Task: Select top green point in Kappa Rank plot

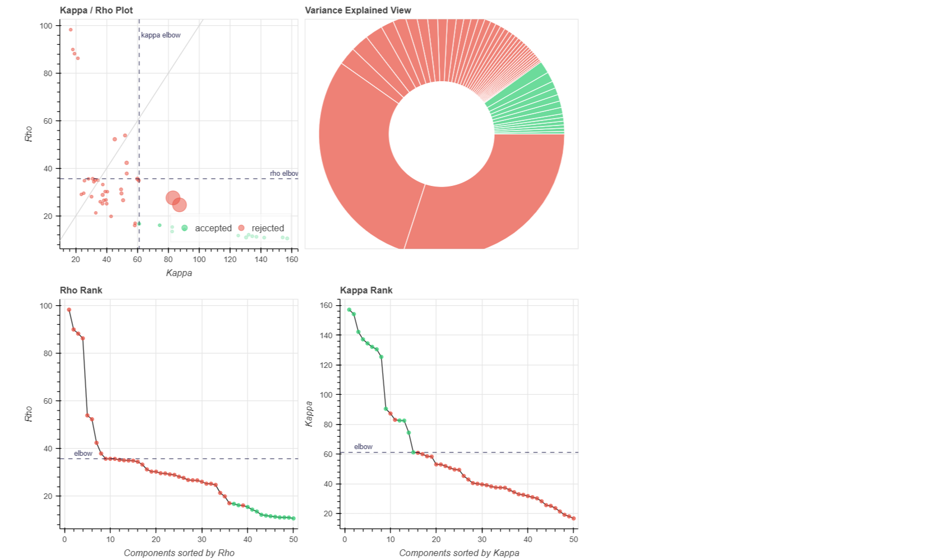Action: pos(349,310)
